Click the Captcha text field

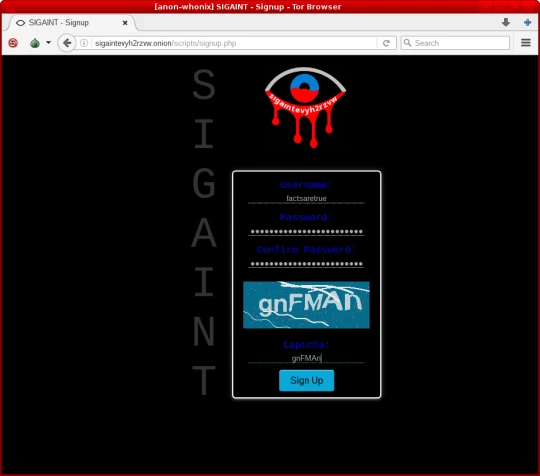(306, 358)
